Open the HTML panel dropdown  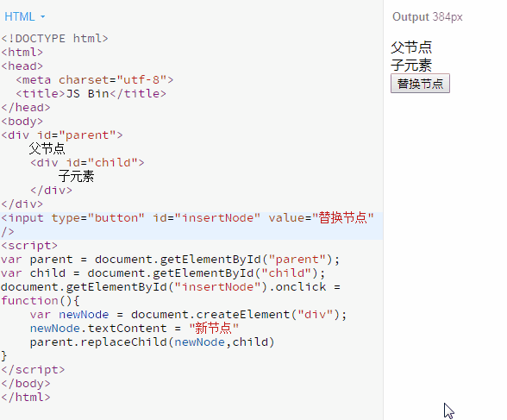[24, 16]
